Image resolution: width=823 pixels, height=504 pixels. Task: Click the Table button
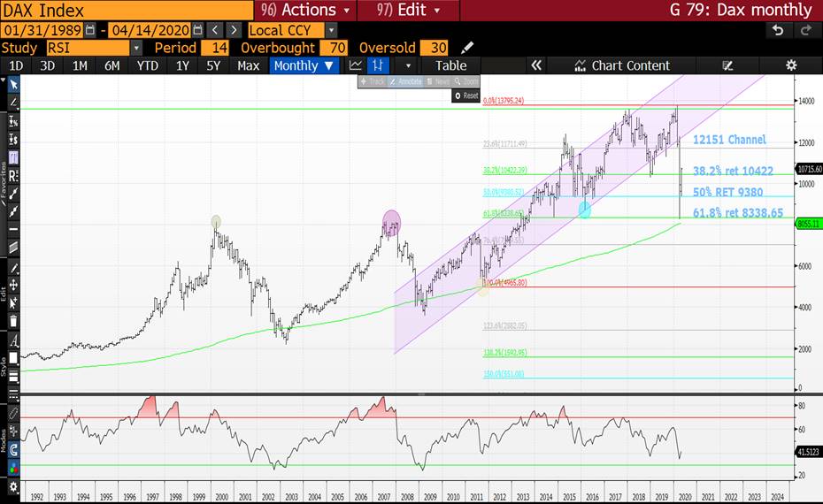pos(450,65)
